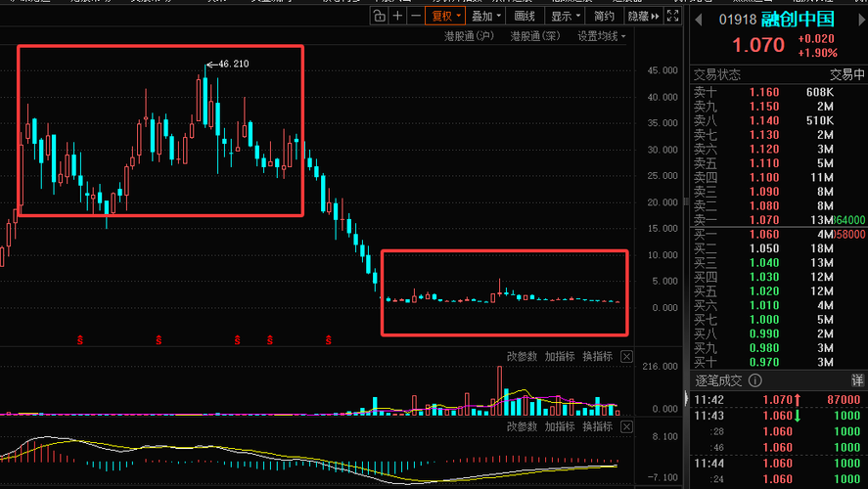Click the 87000 tick trade volume
The height and width of the screenshot is (489, 868).
pos(844,400)
